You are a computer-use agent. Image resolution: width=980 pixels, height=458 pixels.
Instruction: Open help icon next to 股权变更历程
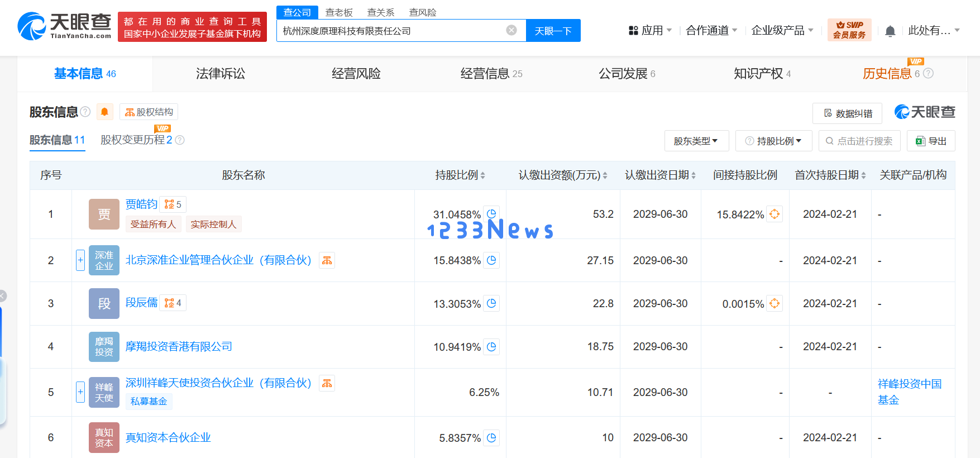(x=180, y=140)
